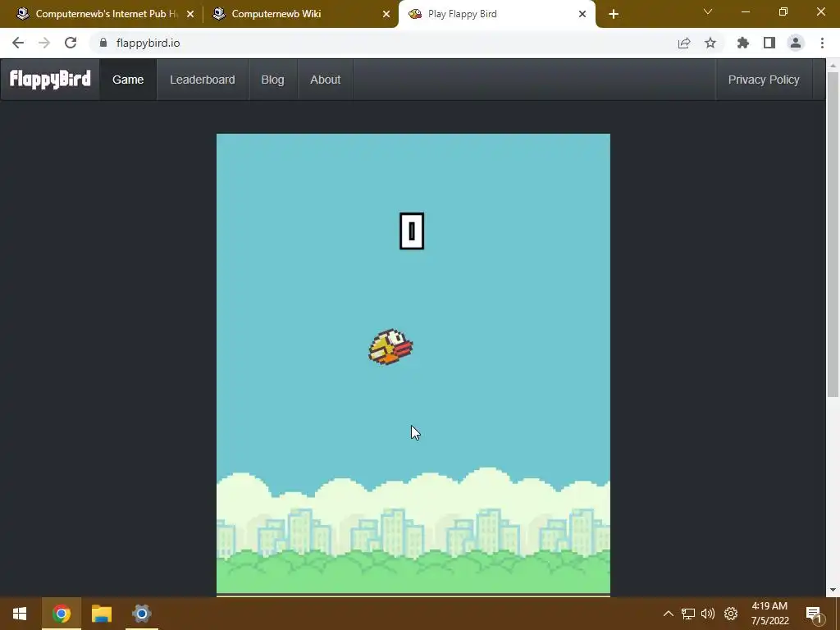The image size is (840, 630).
Task: Bookmark this page with the star
Action: click(x=710, y=43)
